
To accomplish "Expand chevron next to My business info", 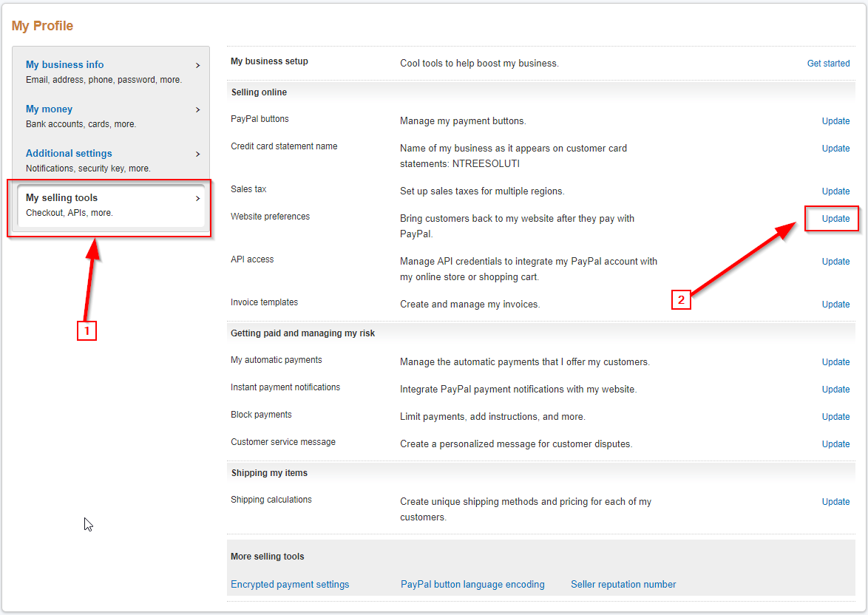I will 197,65.
